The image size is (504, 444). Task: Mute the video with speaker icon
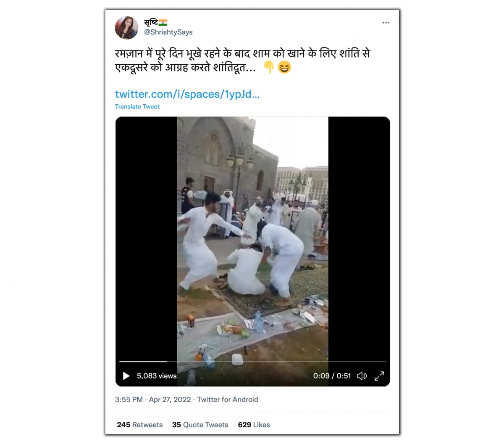tap(362, 376)
